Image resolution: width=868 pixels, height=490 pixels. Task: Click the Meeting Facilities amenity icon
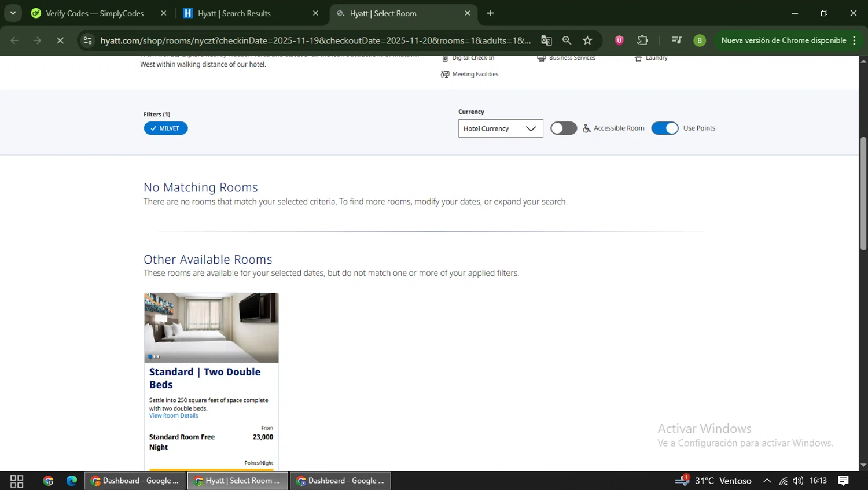[445, 74]
